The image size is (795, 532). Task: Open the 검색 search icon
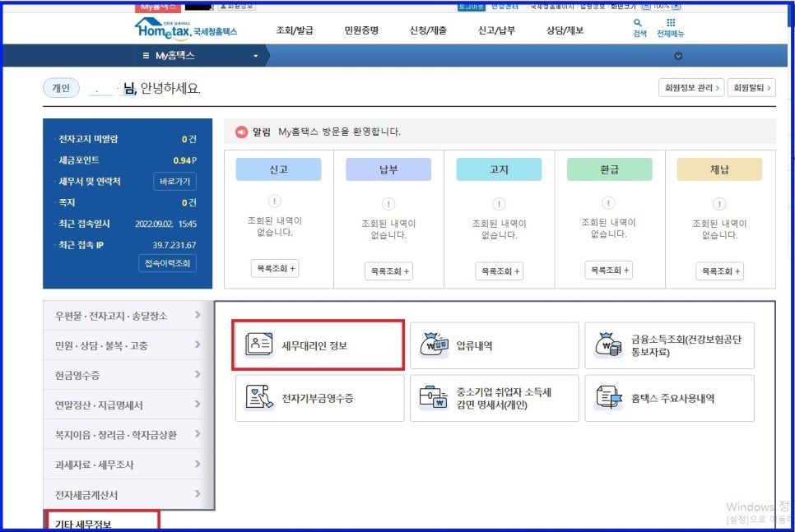(x=638, y=23)
